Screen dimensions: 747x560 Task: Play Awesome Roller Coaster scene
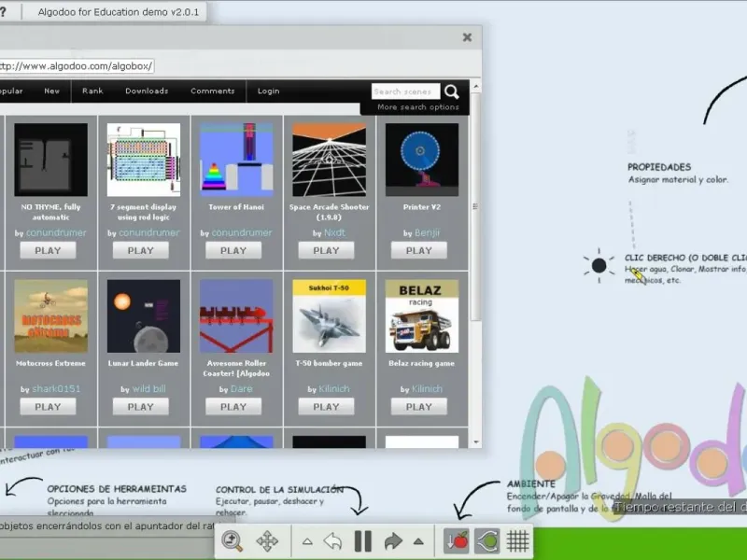pos(233,407)
